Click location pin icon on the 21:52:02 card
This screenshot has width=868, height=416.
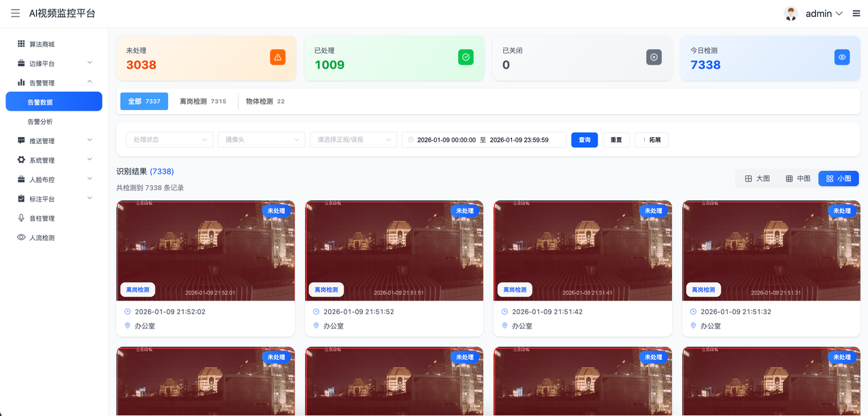coord(127,326)
